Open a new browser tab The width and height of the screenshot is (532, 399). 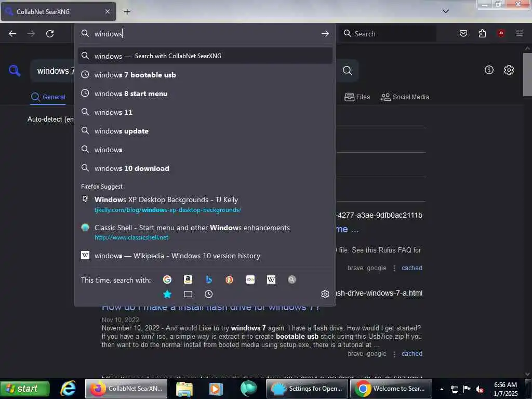[x=127, y=11]
